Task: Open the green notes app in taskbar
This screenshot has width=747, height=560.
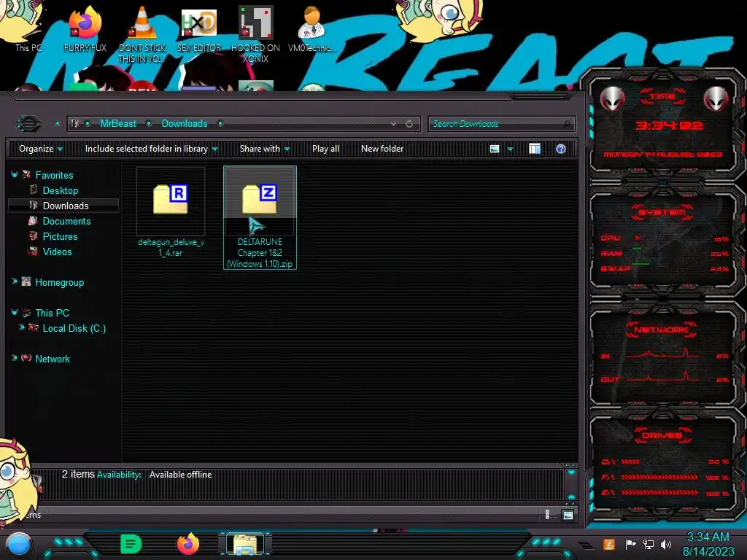Action: point(131,544)
